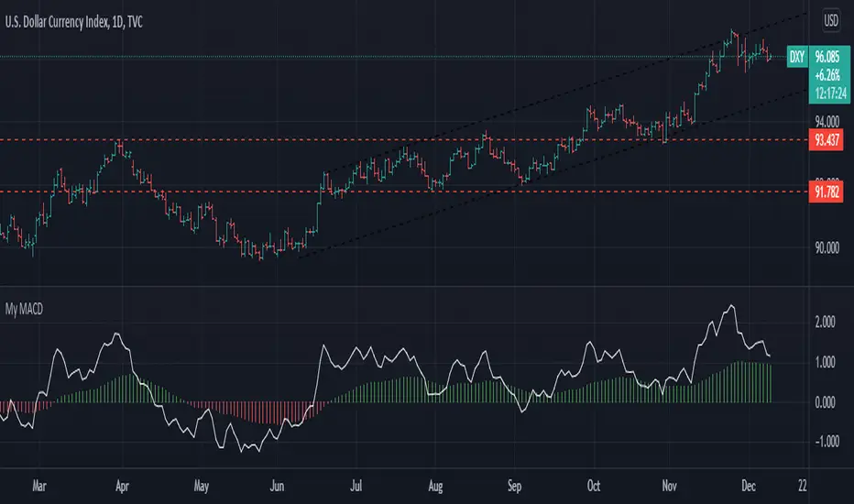Click the Apr date label

pos(122,486)
